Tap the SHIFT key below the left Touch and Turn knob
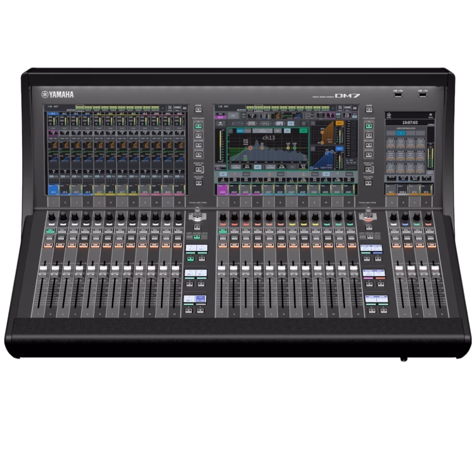 point(198,228)
